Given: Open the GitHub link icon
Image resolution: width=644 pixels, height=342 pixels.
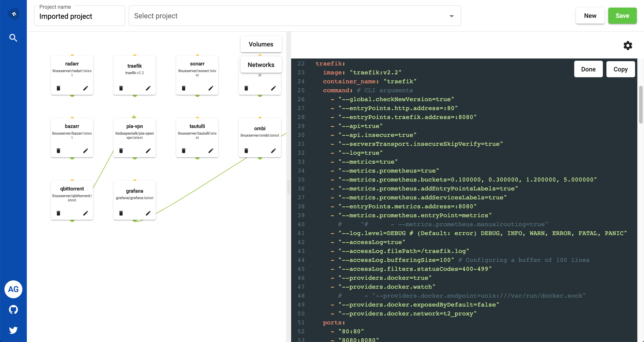Looking at the screenshot, I should [13, 310].
